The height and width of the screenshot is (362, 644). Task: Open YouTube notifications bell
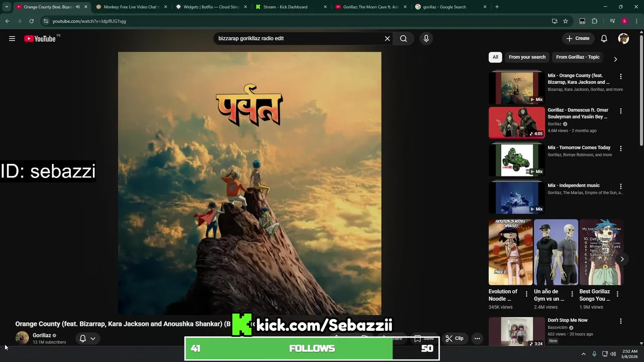pyautogui.click(x=604, y=39)
